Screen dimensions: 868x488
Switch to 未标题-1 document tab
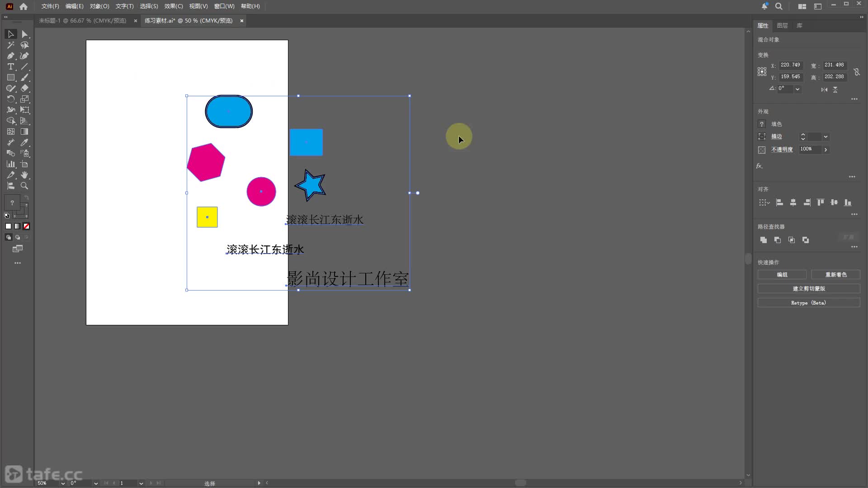tap(83, 21)
